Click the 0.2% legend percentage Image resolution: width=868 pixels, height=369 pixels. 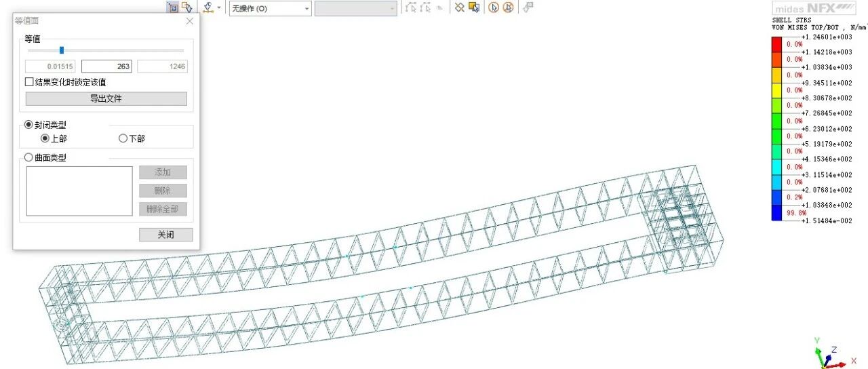pos(795,197)
